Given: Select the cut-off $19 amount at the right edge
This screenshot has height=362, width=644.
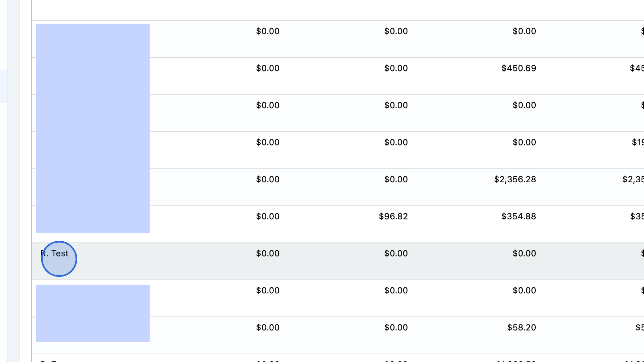Looking at the screenshot, I should pyautogui.click(x=638, y=142).
